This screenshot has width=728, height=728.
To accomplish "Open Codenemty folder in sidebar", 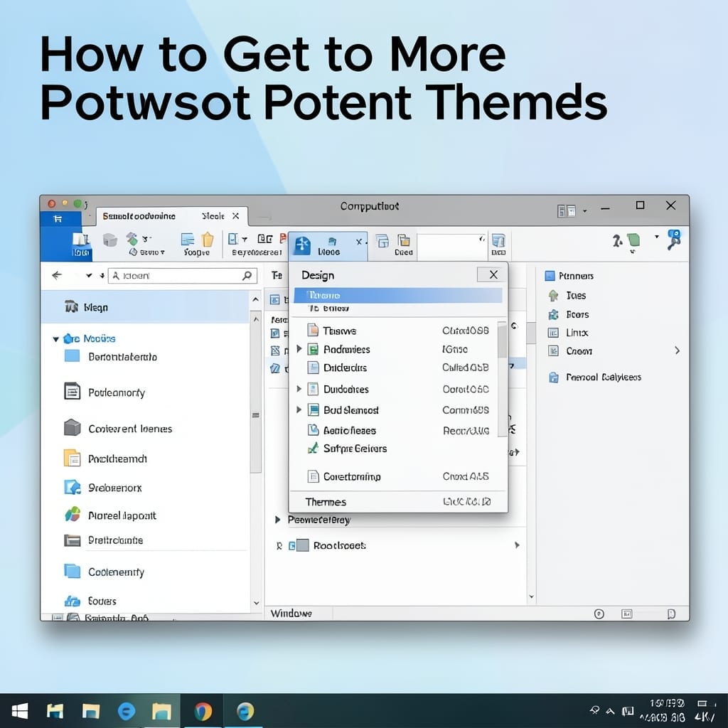I will pos(104,572).
